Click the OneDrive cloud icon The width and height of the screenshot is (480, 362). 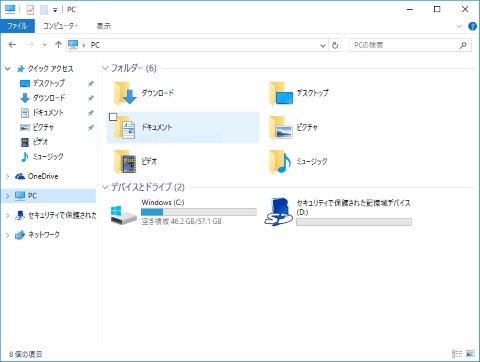point(20,176)
